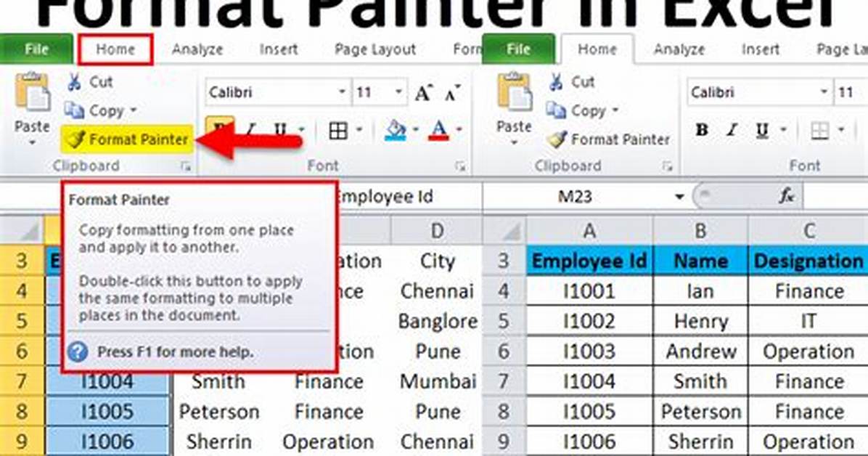
Task: Toggle Underline in the right window
Action: [x=762, y=131]
